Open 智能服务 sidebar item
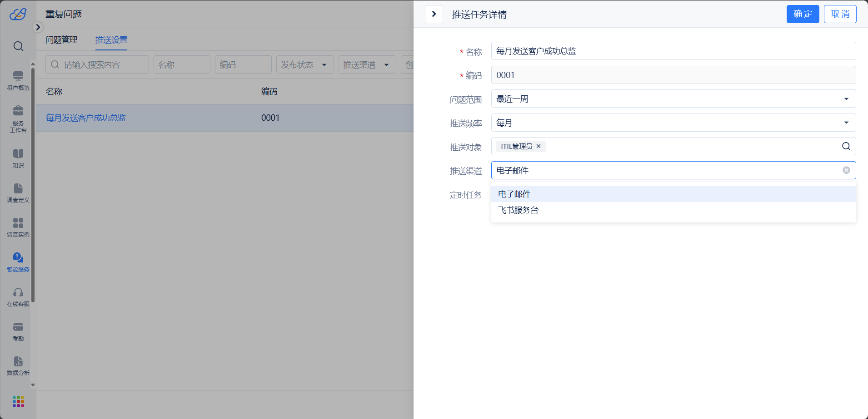The height and width of the screenshot is (419, 868). tap(18, 262)
